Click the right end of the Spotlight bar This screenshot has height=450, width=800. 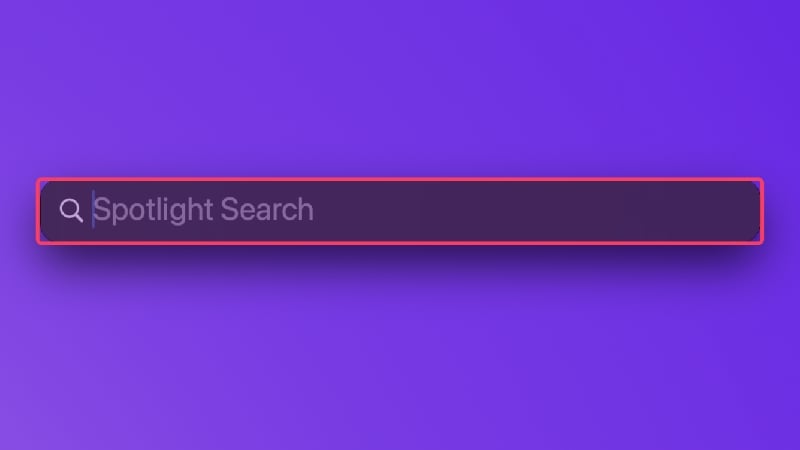pyautogui.click(x=745, y=211)
